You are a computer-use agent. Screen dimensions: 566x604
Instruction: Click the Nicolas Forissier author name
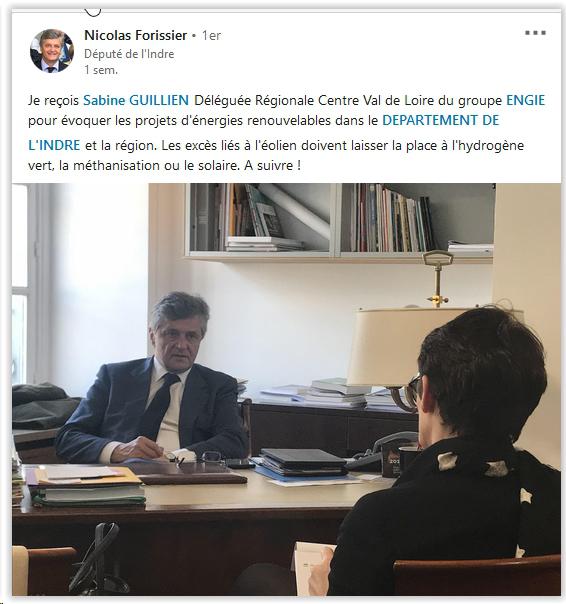click(136, 35)
